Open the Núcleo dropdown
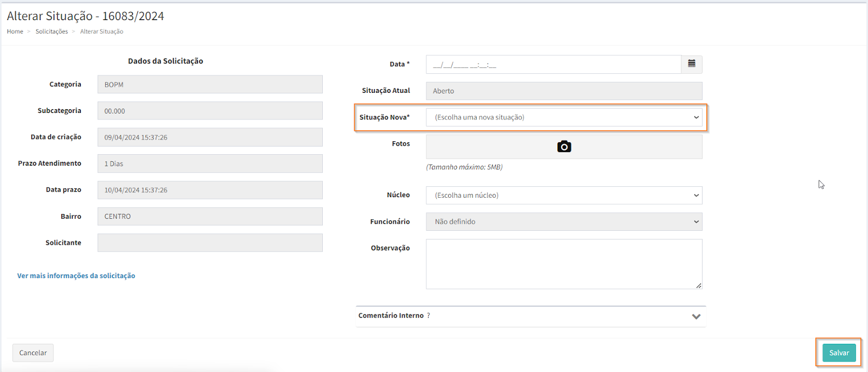The height and width of the screenshot is (372, 868). point(564,196)
